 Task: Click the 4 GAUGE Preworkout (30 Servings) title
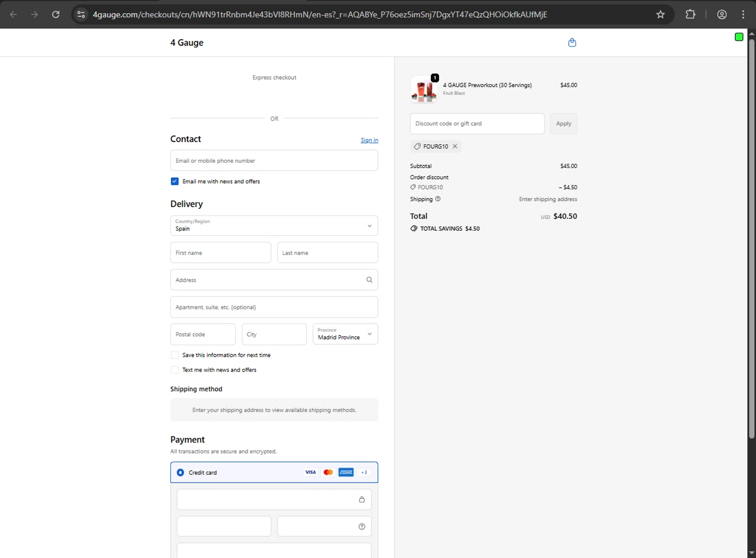click(487, 85)
